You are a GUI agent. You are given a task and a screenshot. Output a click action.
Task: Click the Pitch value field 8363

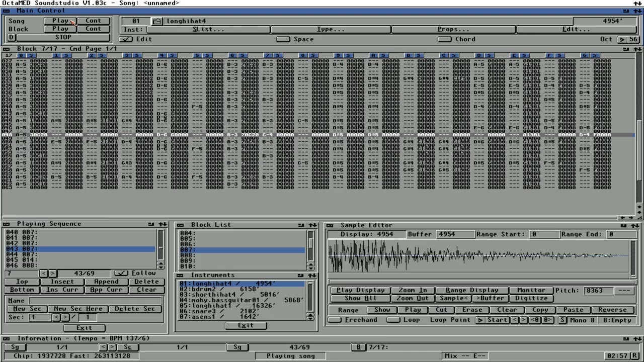click(599, 291)
